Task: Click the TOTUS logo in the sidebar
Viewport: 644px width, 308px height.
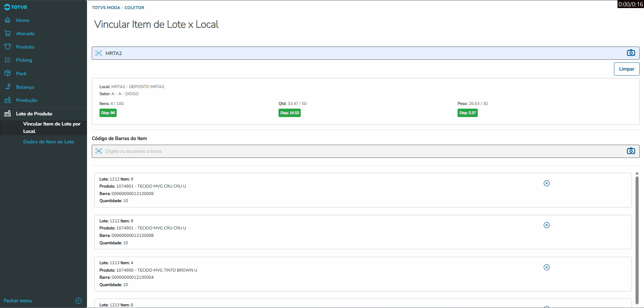Action: (x=16, y=7)
